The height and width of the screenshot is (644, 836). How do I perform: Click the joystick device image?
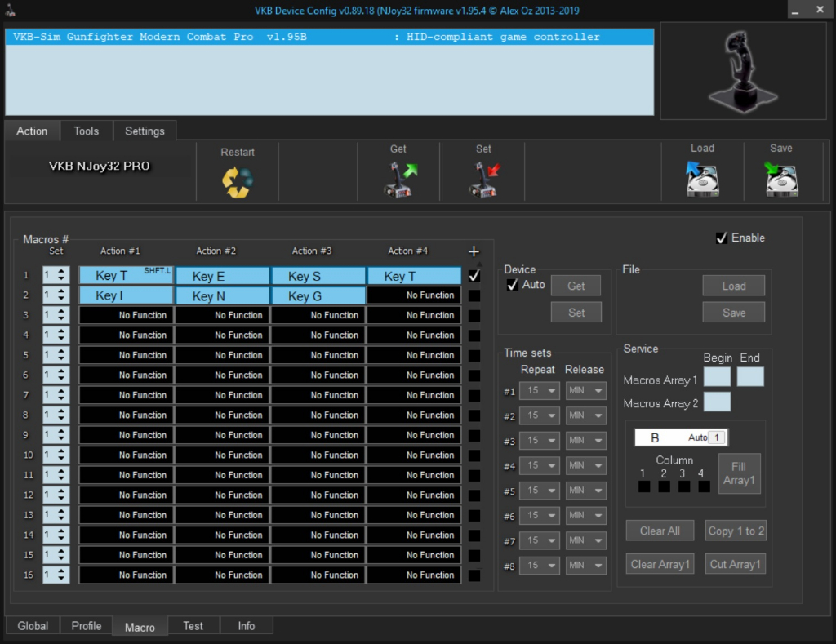743,71
